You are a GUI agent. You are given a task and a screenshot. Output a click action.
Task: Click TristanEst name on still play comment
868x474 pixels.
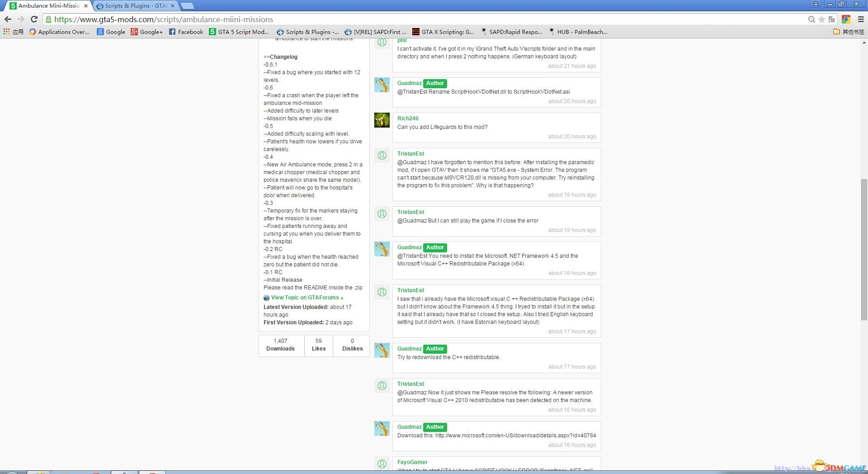click(410, 212)
